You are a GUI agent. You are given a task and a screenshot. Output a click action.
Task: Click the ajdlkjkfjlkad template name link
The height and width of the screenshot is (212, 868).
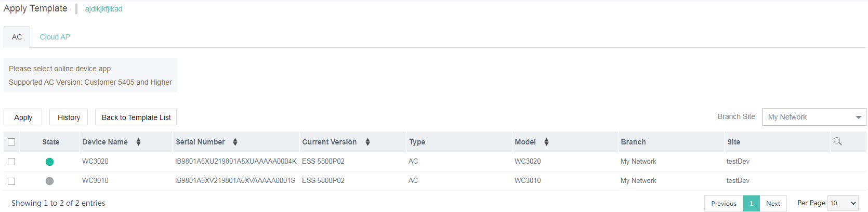tap(103, 9)
